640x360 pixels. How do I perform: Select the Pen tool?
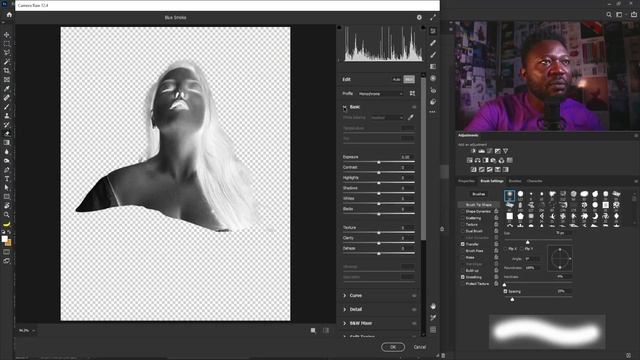(x=7, y=170)
